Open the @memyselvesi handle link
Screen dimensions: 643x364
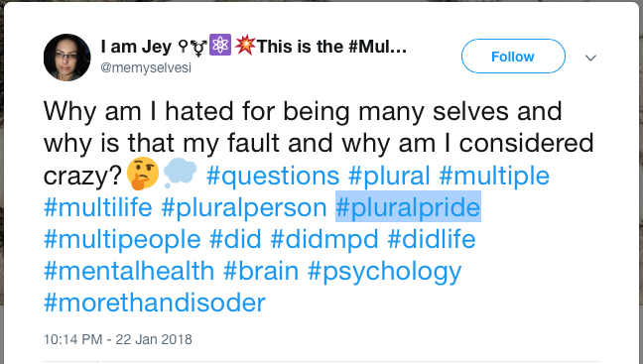click(x=146, y=67)
